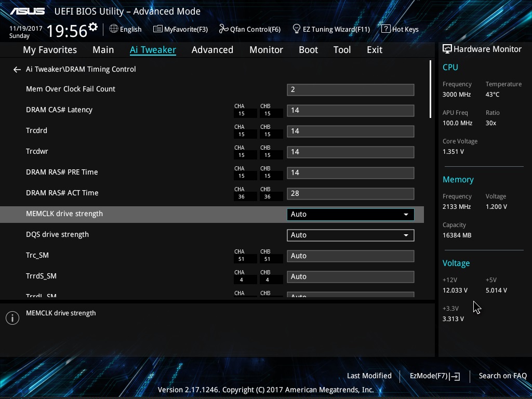Screen dimensions: 532x399
Task: Open MyFavorite(F3) list icon
Action: coord(157,29)
